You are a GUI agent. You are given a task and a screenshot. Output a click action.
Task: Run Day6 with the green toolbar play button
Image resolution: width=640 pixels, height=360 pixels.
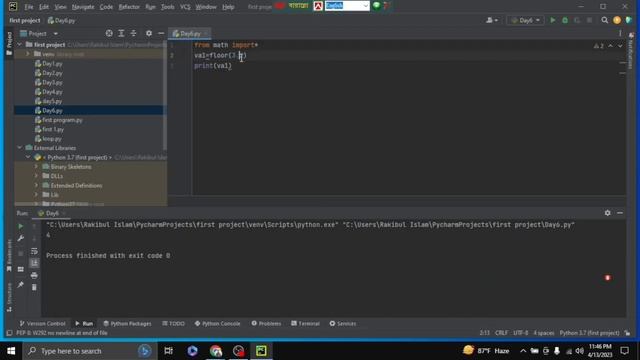pos(553,20)
